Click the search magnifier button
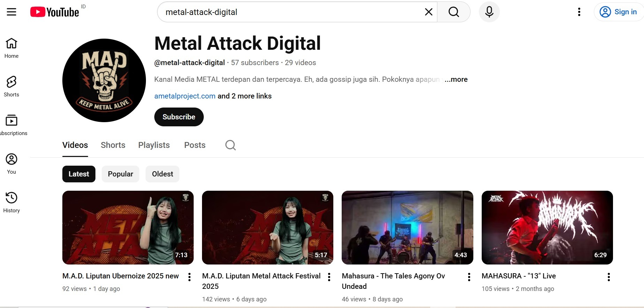The height and width of the screenshot is (308, 644). [x=453, y=12]
